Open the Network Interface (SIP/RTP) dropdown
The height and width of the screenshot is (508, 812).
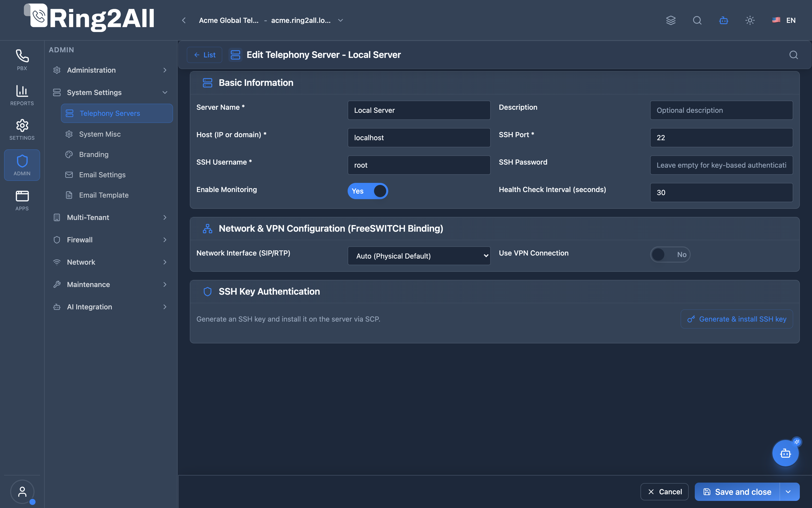[x=419, y=256]
